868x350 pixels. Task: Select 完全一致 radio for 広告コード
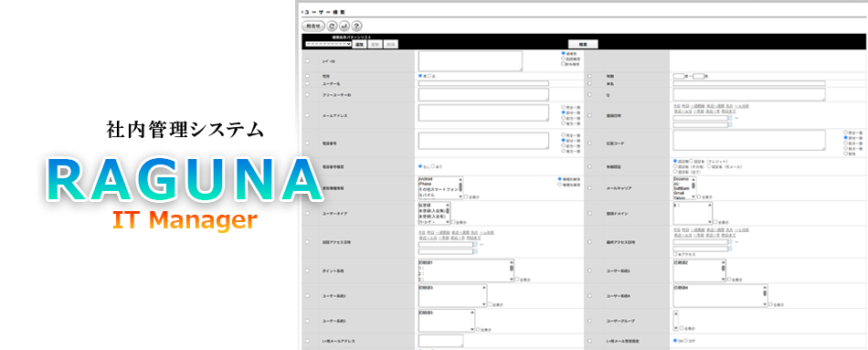[x=845, y=133]
